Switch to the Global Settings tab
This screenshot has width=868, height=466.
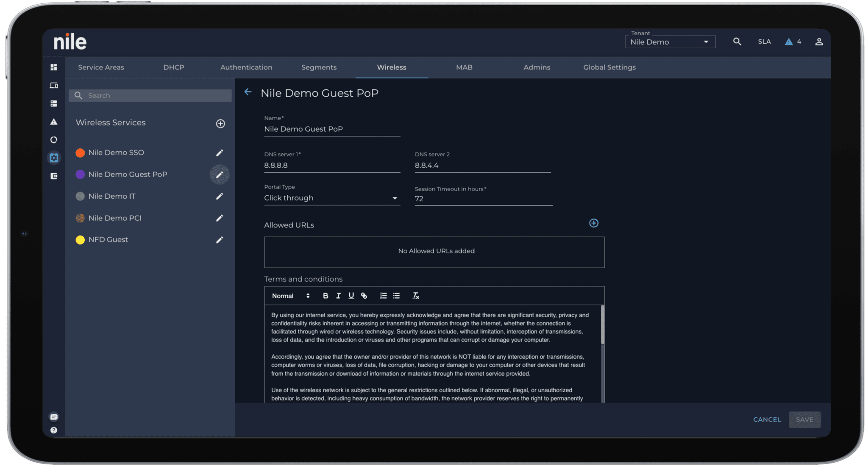pyautogui.click(x=609, y=67)
